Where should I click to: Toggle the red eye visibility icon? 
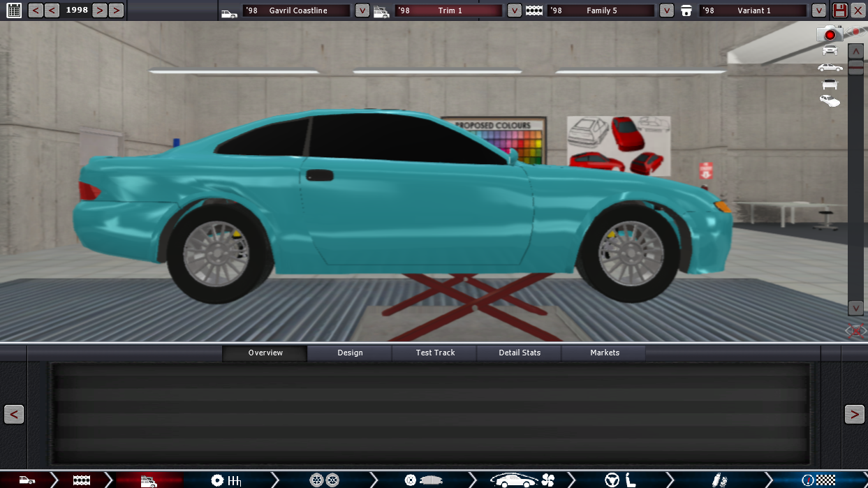(x=855, y=32)
